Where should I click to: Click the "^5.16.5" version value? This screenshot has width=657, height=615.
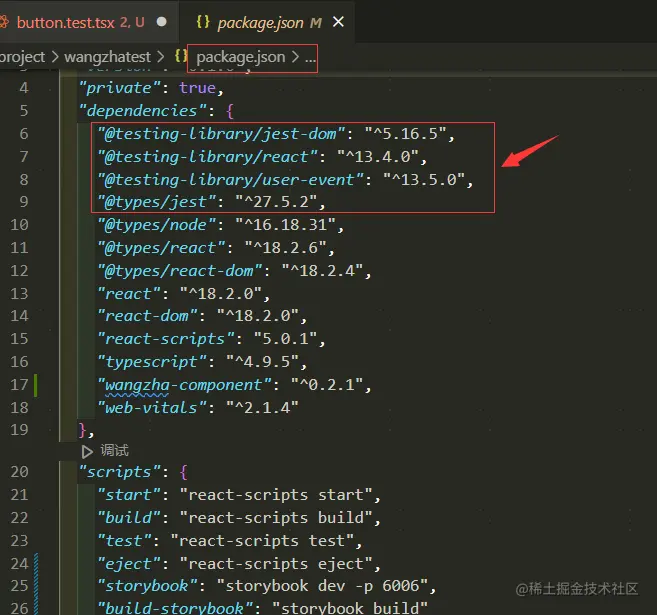pyautogui.click(x=405, y=134)
